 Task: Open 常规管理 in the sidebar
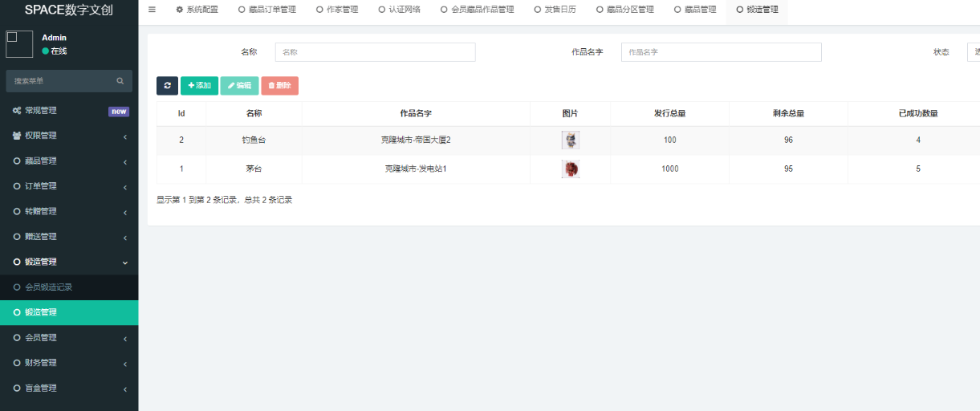tap(69, 111)
